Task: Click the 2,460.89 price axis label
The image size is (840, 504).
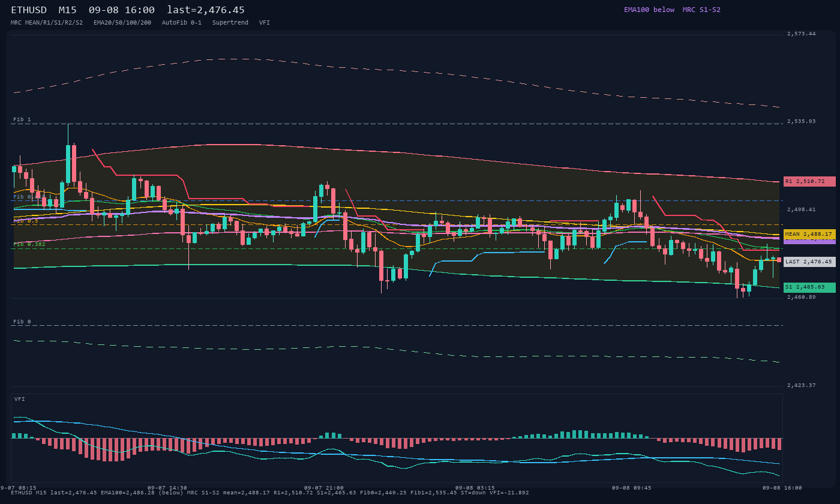Action: click(802, 297)
